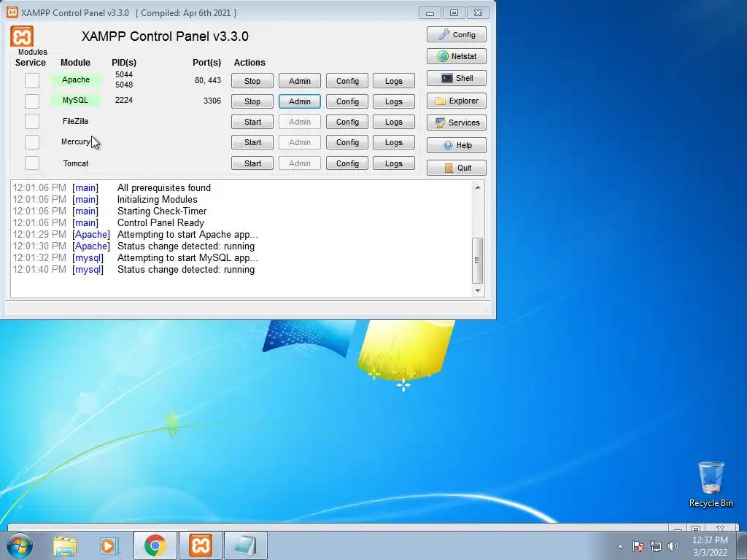View Tomcat Logs
Image resolution: width=747 pixels, height=560 pixels.
coord(394,163)
